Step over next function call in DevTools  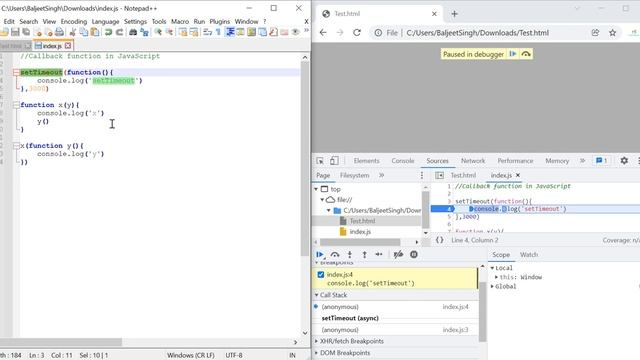coord(335,254)
